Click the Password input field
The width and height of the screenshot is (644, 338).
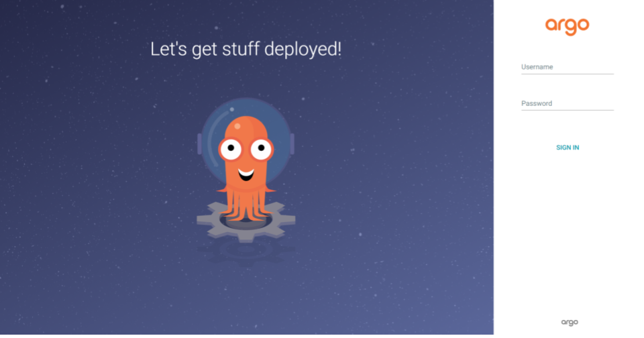point(568,104)
